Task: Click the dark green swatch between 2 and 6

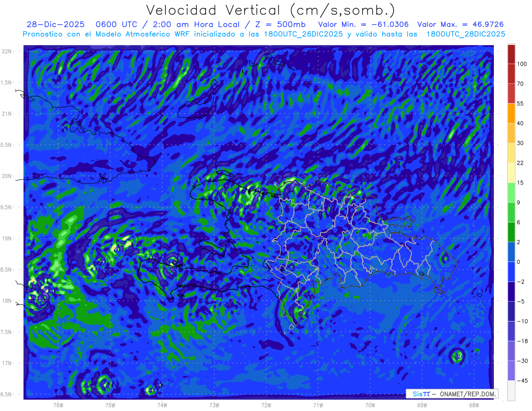Action: 511,232
